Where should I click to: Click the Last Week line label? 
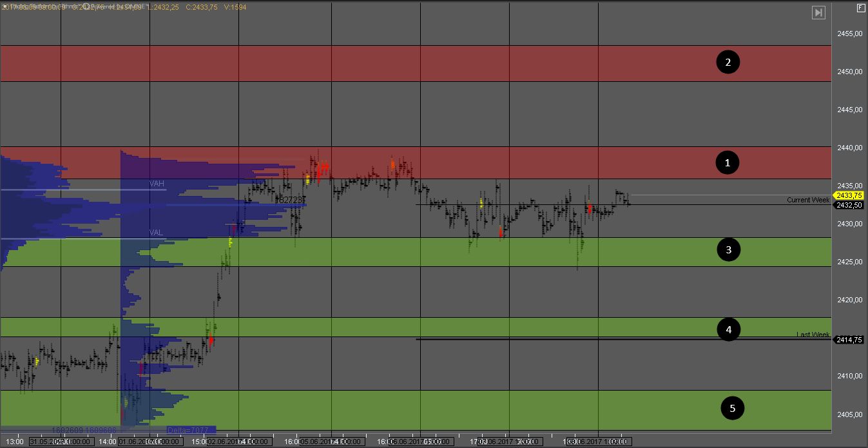(813, 335)
